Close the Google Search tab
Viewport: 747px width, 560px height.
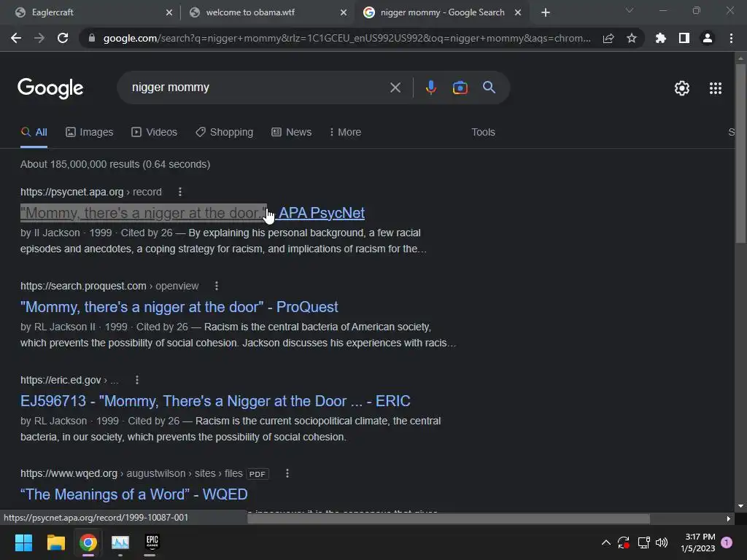point(518,13)
